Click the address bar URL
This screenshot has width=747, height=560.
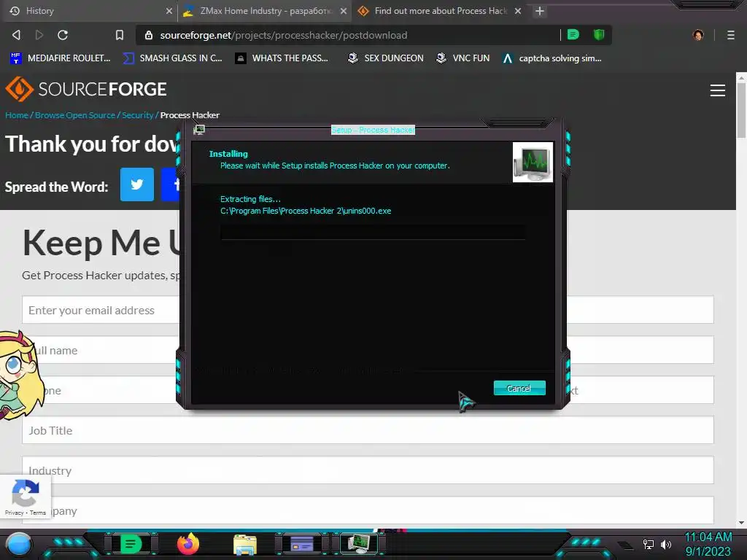[284, 35]
